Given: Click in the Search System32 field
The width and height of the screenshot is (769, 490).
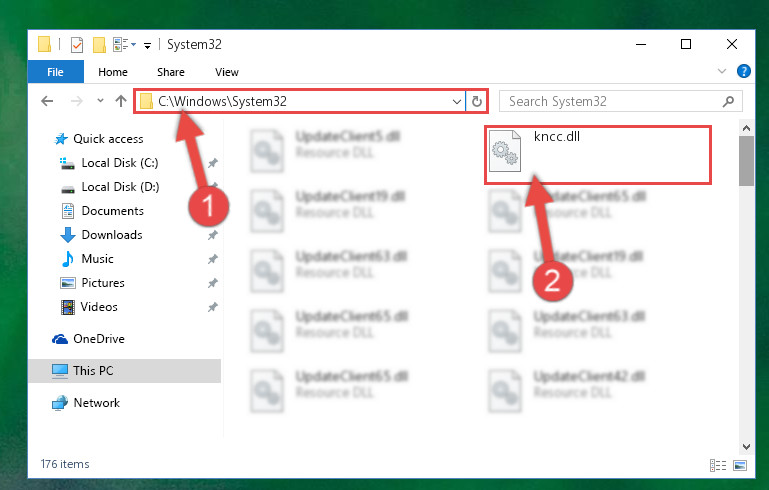Looking at the screenshot, I should (613, 102).
